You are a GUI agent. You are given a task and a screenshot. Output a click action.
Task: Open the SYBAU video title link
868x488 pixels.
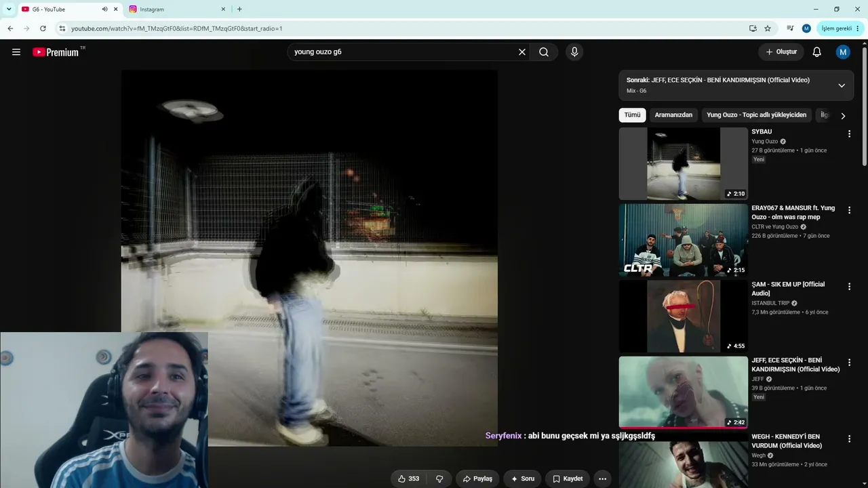tap(762, 131)
